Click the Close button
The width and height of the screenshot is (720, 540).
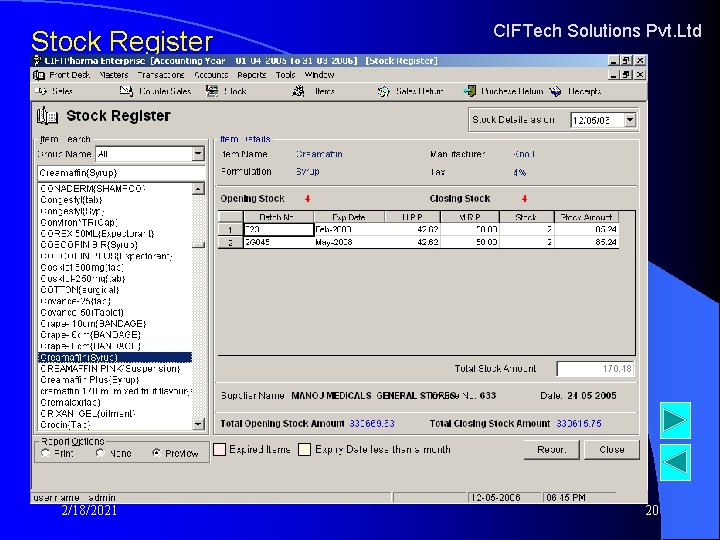(612, 450)
